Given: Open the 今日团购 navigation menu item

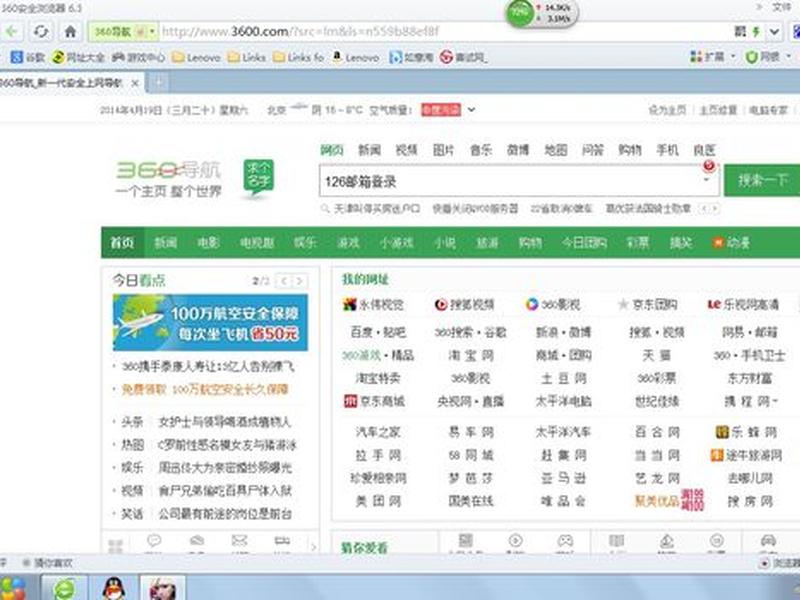Looking at the screenshot, I should pyautogui.click(x=584, y=242).
